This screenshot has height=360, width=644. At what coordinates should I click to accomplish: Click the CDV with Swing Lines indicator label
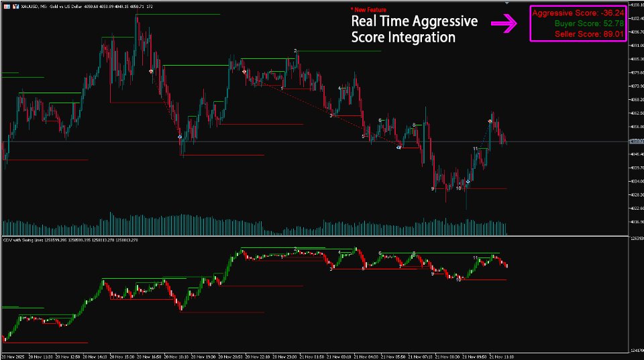[23, 240]
